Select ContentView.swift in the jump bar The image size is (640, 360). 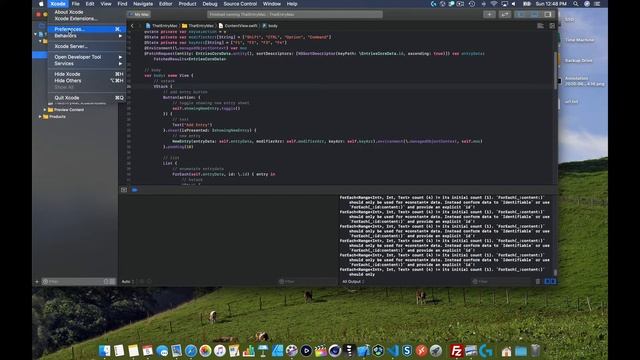[x=238, y=26]
